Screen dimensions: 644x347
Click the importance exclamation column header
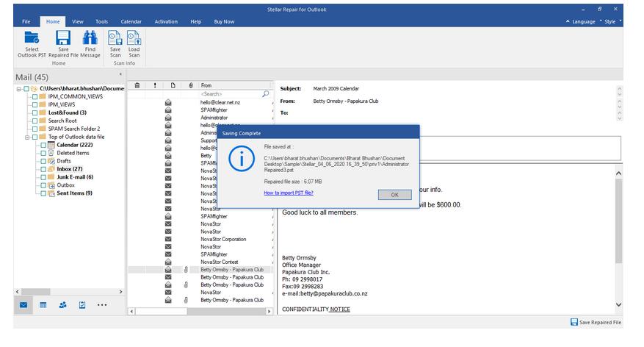(155, 85)
